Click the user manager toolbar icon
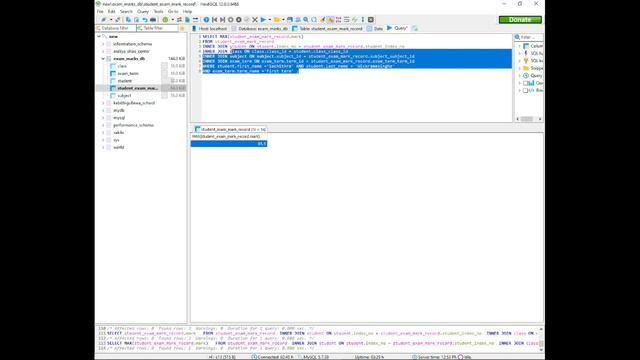The width and height of the screenshot is (640, 360). (179, 20)
